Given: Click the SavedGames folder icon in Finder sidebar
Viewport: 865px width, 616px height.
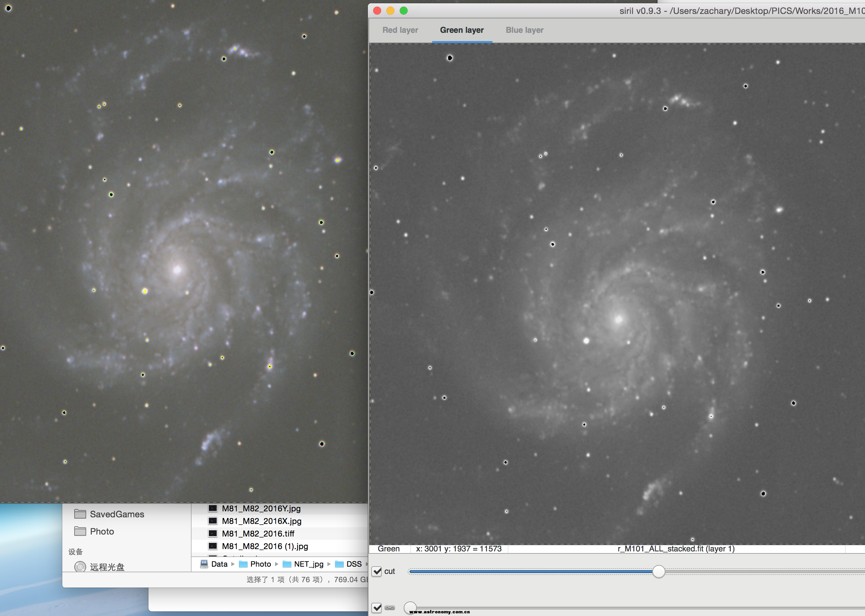Looking at the screenshot, I should (80, 514).
